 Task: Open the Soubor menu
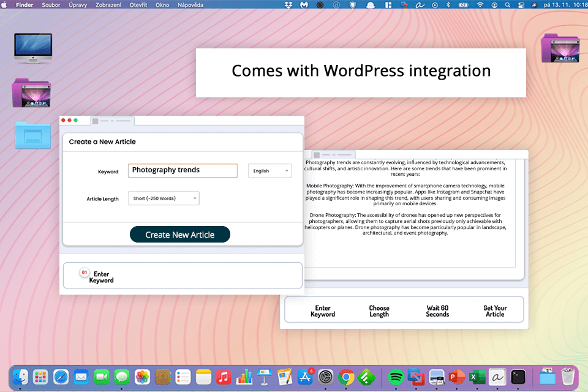(x=51, y=5)
